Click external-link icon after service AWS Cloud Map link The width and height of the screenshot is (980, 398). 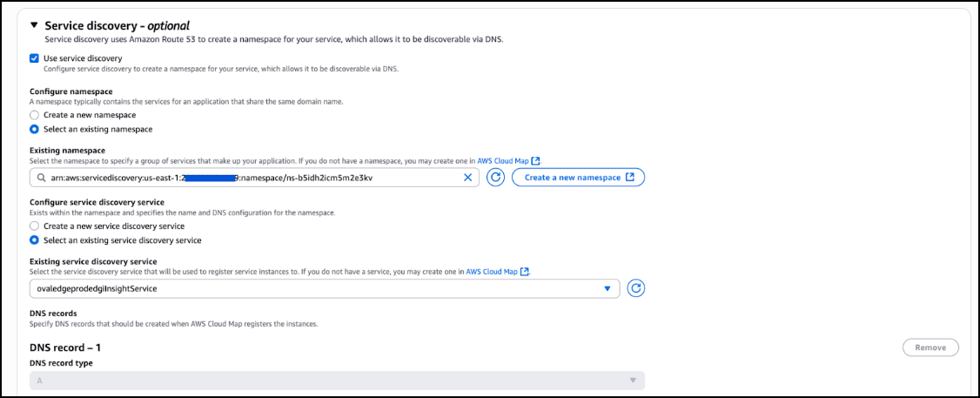[x=526, y=272]
